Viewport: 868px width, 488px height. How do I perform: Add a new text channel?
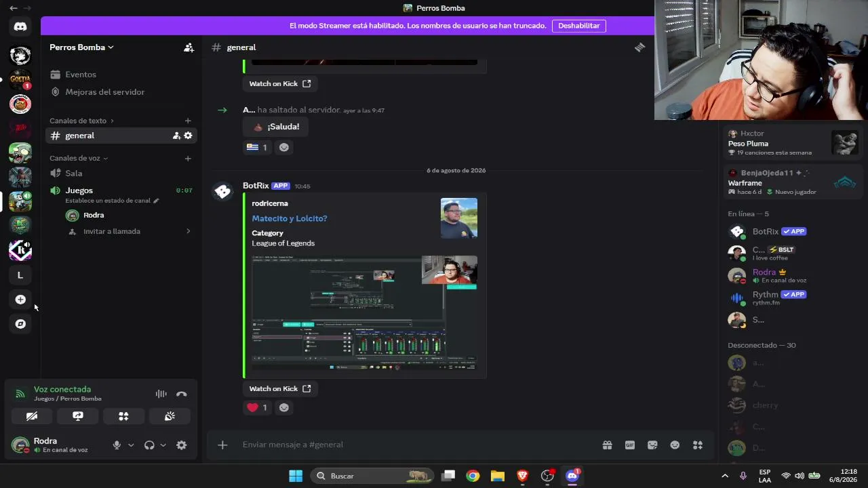pos(188,121)
